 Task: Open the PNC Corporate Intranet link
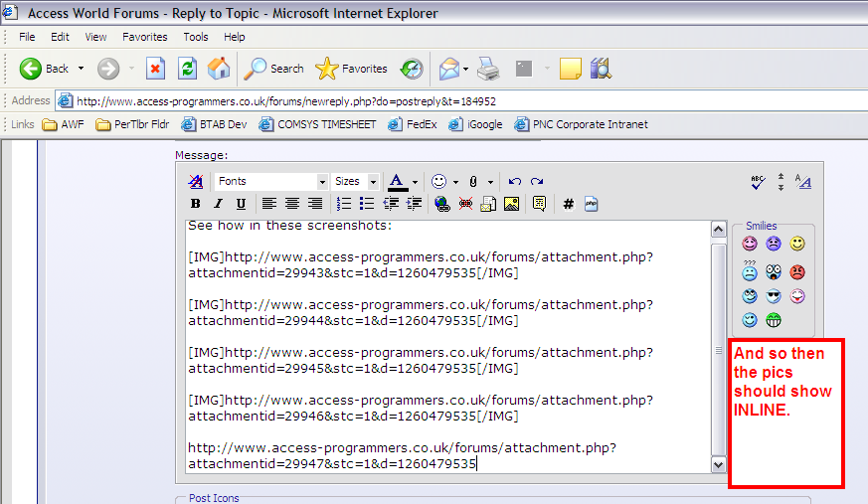coord(581,124)
